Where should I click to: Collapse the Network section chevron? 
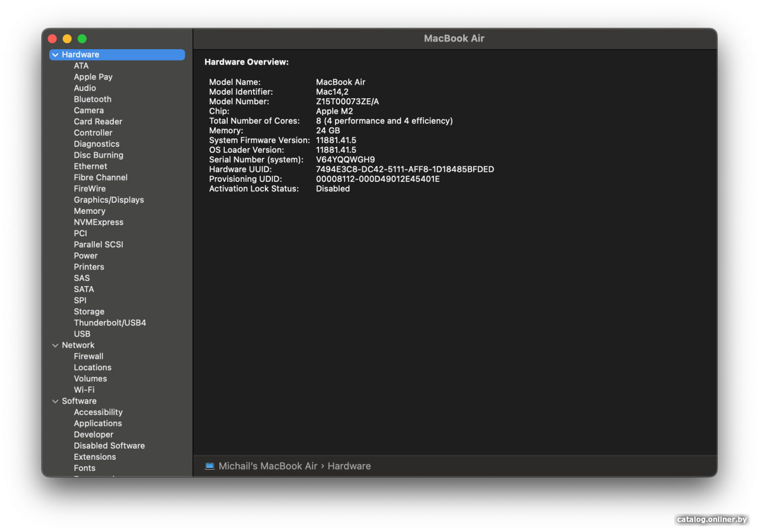55,345
